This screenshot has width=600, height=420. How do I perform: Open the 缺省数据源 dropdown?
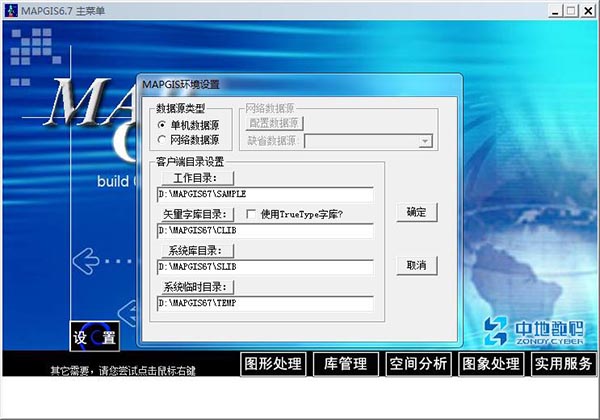[x=425, y=141]
